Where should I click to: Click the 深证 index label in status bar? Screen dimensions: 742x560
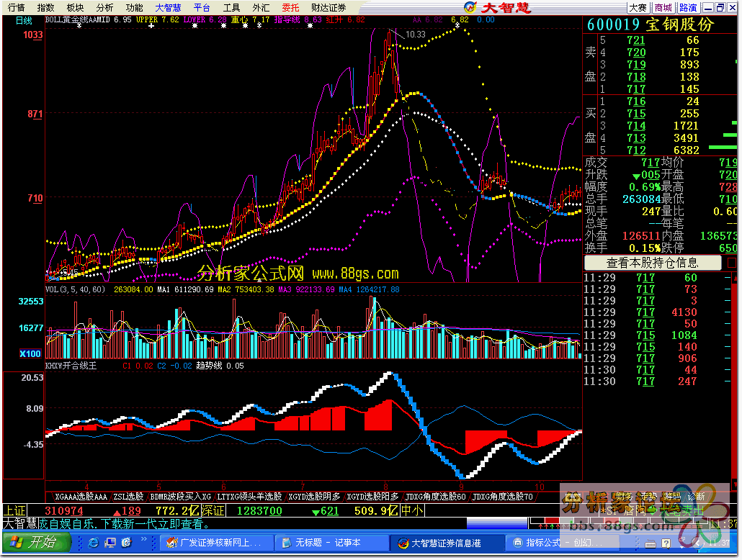point(213,511)
